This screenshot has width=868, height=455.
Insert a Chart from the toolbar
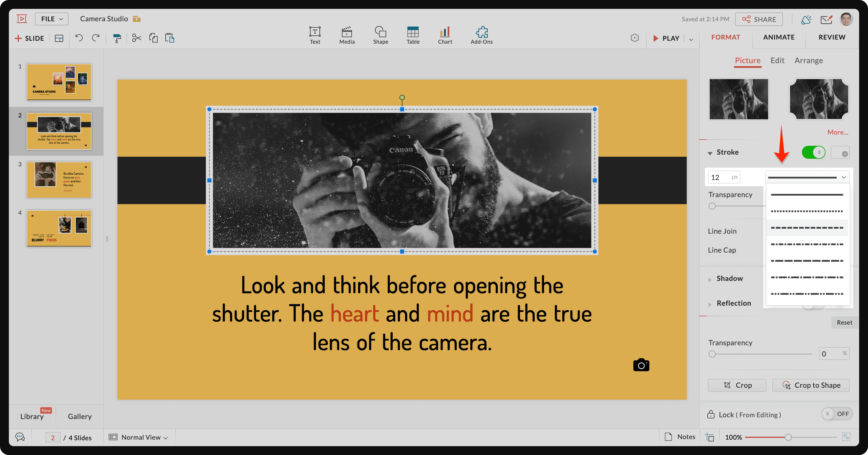445,35
